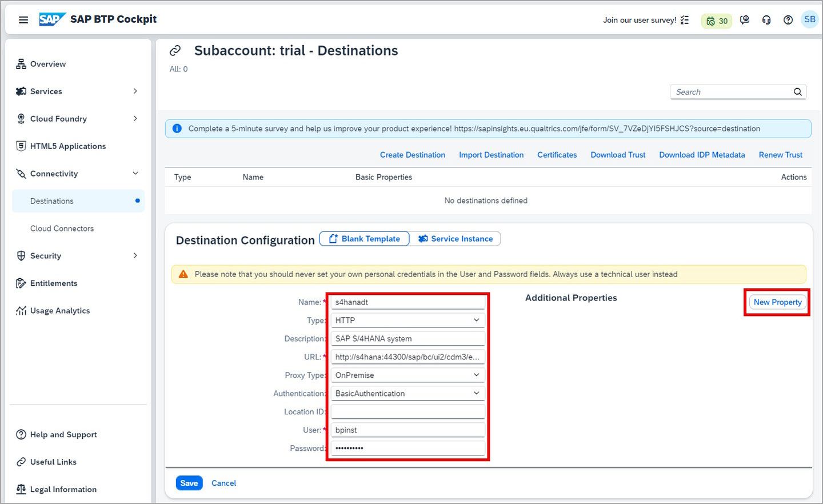
Task: Click the Description field with SAP S/4HANA system
Action: click(x=408, y=339)
